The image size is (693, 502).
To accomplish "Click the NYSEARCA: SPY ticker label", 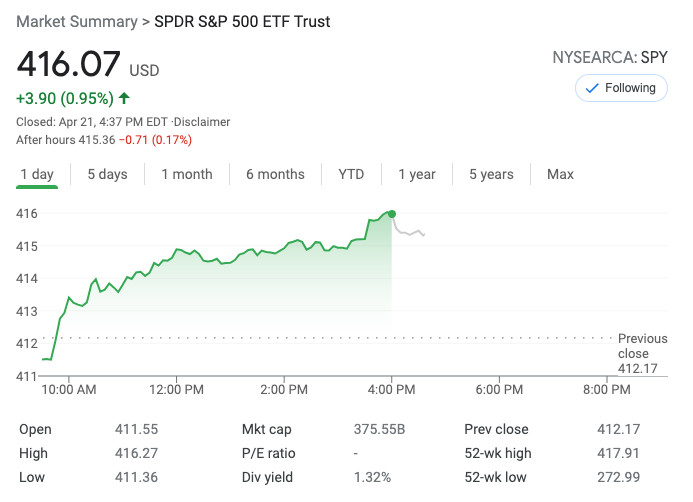I will click(610, 57).
